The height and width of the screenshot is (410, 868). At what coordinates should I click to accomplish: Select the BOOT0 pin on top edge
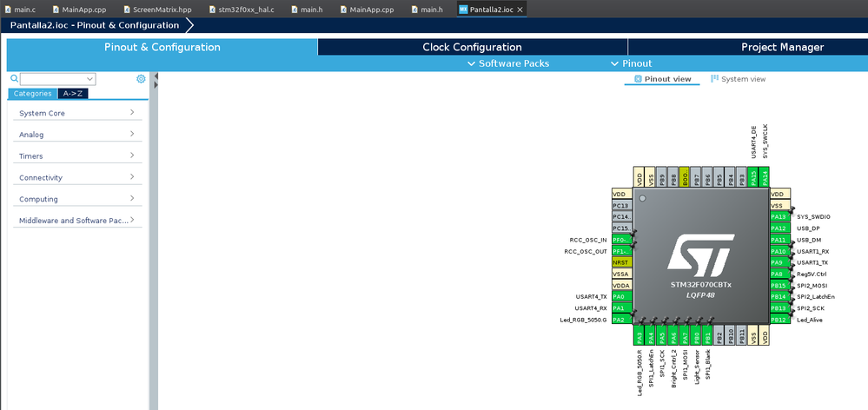(684, 176)
